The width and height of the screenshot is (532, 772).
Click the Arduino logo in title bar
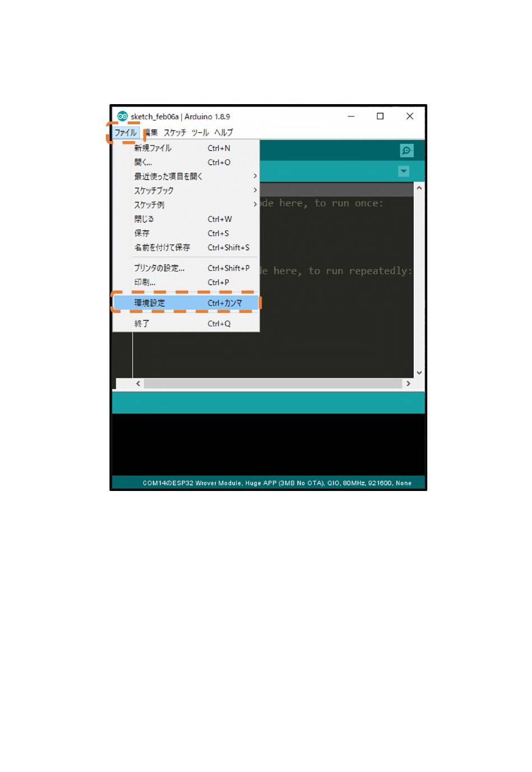pyautogui.click(x=122, y=116)
